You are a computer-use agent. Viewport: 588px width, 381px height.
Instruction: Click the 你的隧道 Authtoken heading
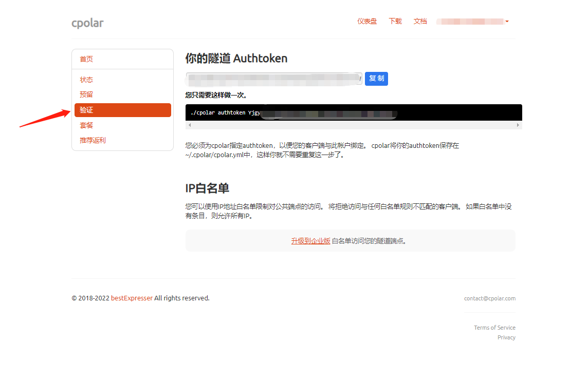click(x=236, y=59)
